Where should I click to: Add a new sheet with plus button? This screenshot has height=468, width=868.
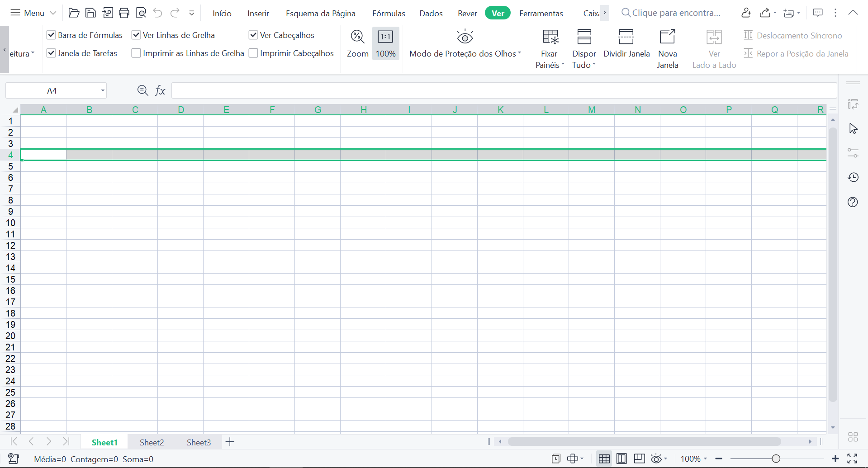[x=230, y=442]
